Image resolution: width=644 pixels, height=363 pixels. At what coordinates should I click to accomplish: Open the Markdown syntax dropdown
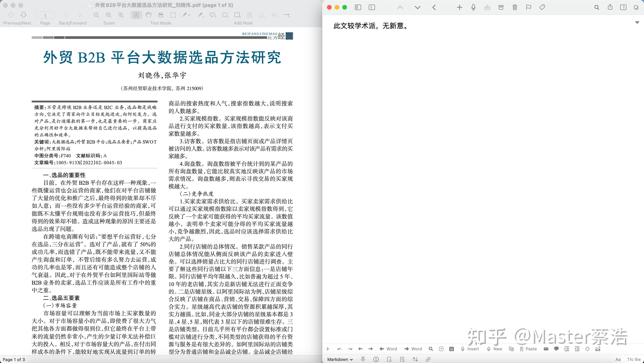pyautogui.click(x=340, y=359)
